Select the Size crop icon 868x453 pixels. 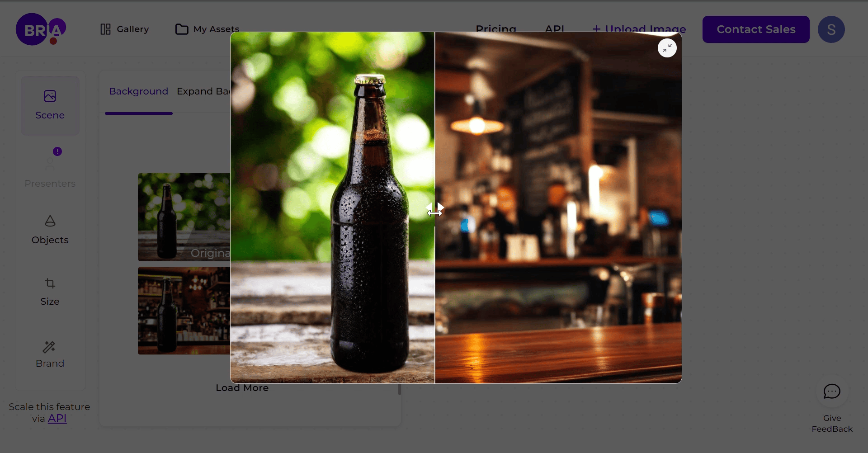(50, 283)
